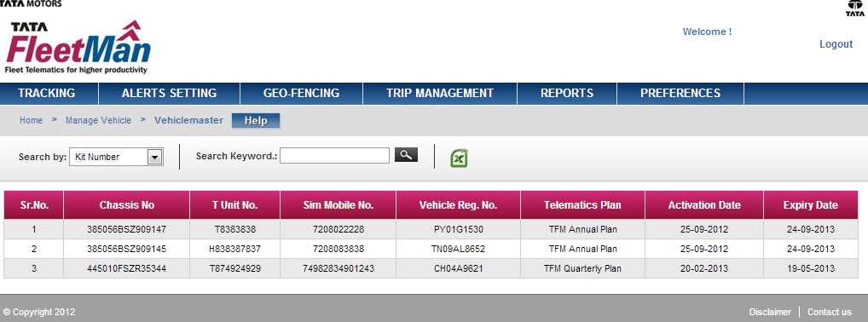Select the row with vehicle PY01G1530
The height and width of the screenshot is (322, 868).
tap(431, 229)
